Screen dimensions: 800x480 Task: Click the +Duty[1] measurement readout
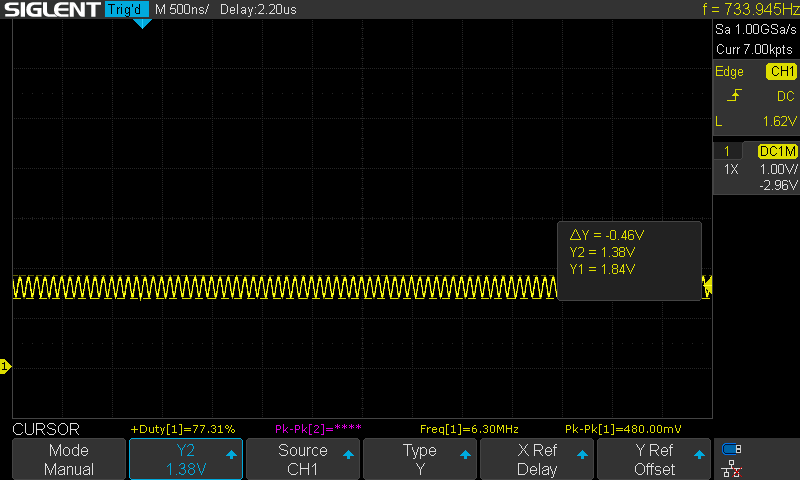[x=182, y=429]
